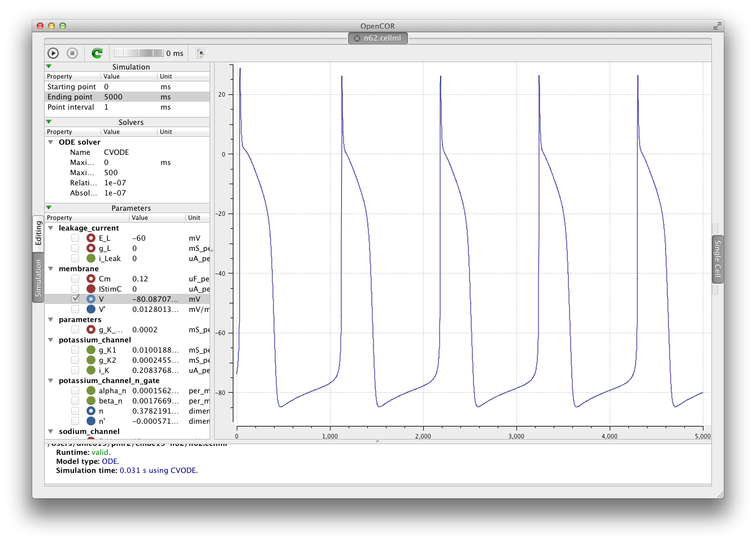Tick the i_K checkbox
Image resolution: width=756 pixels, height=543 pixels.
click(75, 371)
